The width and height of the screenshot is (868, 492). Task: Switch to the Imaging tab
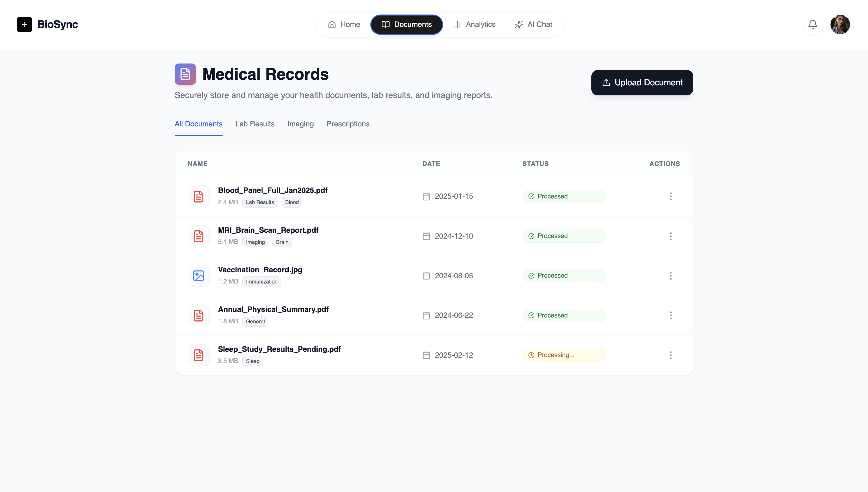point(300,124)
